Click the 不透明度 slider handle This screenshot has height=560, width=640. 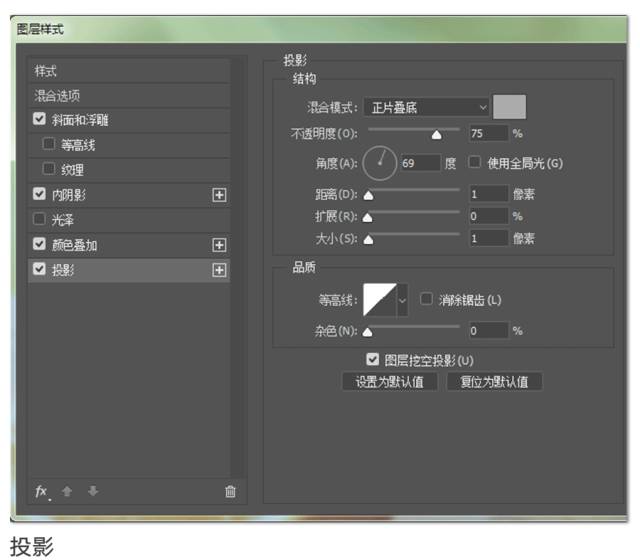click(x=436, y=135)
